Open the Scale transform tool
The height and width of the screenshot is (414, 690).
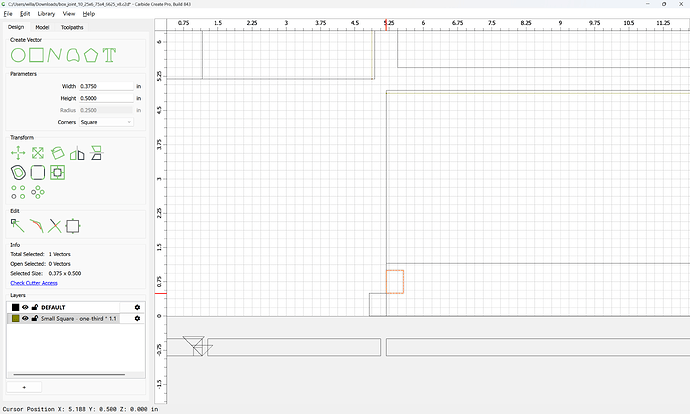pos(38,153)
